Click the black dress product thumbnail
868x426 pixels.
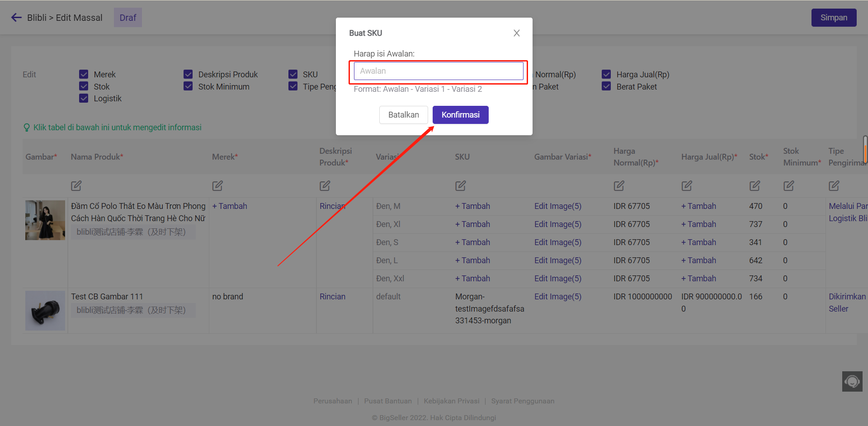[45, 220]
